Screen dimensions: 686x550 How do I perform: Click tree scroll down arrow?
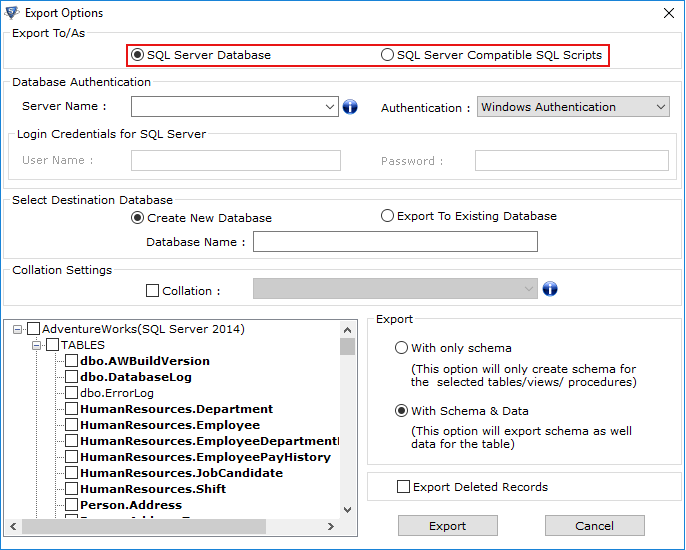348,510
